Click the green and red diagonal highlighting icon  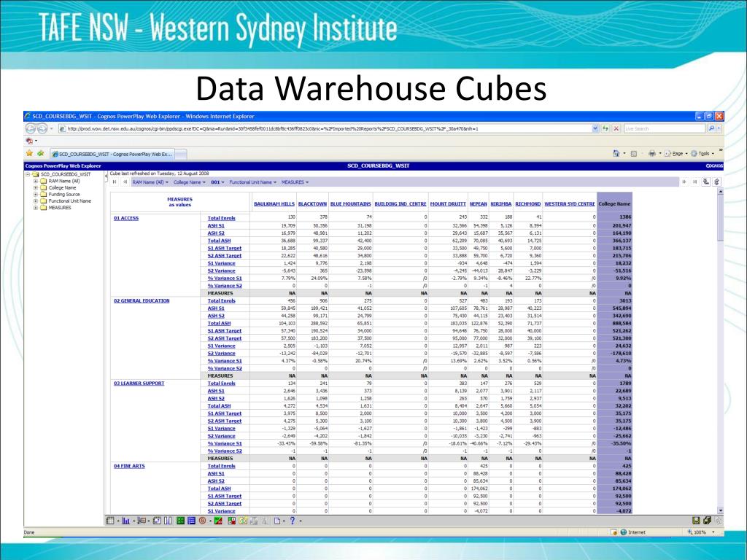(218, 521)
